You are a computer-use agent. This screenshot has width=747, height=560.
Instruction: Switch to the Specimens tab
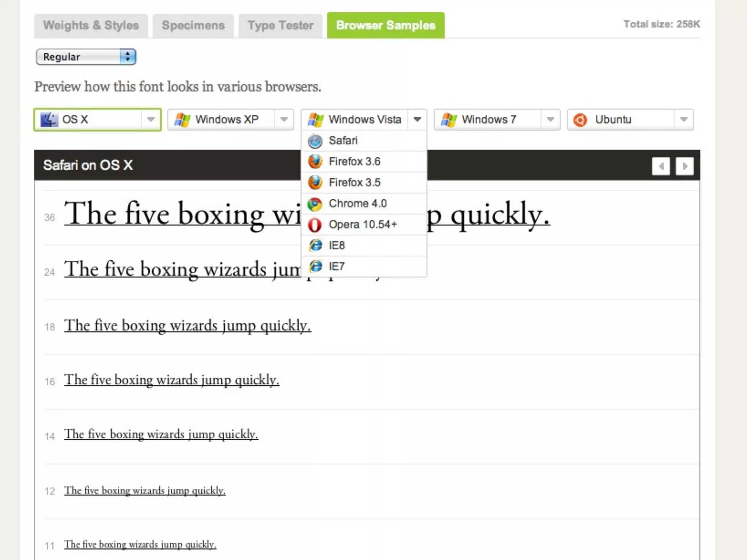(x=193, y=26)
